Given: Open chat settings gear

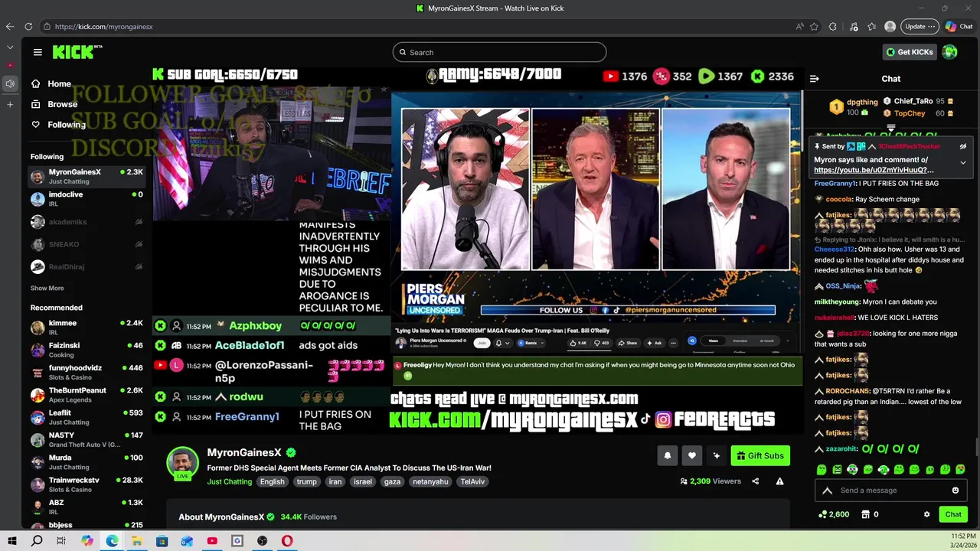Looking at the screenshot, I should (926, 514).
